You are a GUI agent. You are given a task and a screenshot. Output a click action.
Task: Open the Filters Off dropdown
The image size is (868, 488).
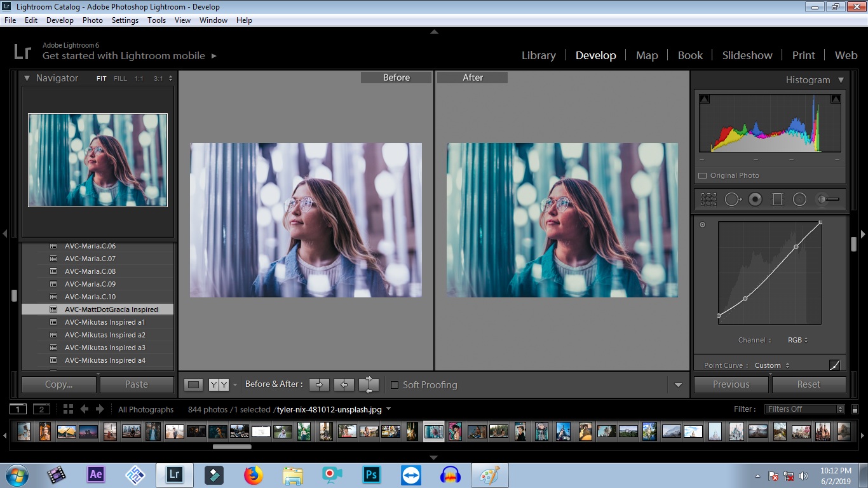click(x=804, y=409)
